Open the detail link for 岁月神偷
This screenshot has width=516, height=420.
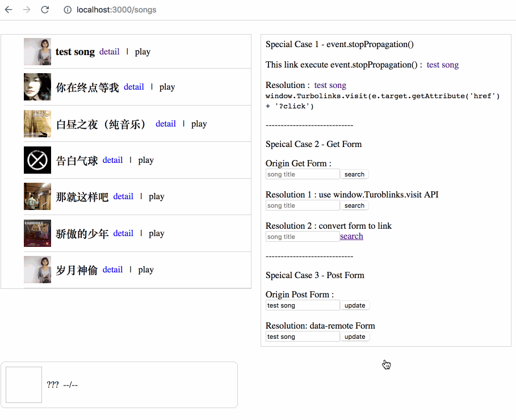(112, 270)
